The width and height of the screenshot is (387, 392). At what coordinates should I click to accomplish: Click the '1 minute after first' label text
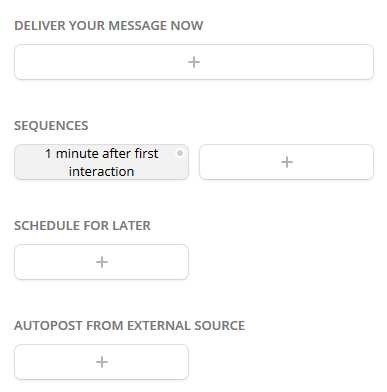point(102,154)
